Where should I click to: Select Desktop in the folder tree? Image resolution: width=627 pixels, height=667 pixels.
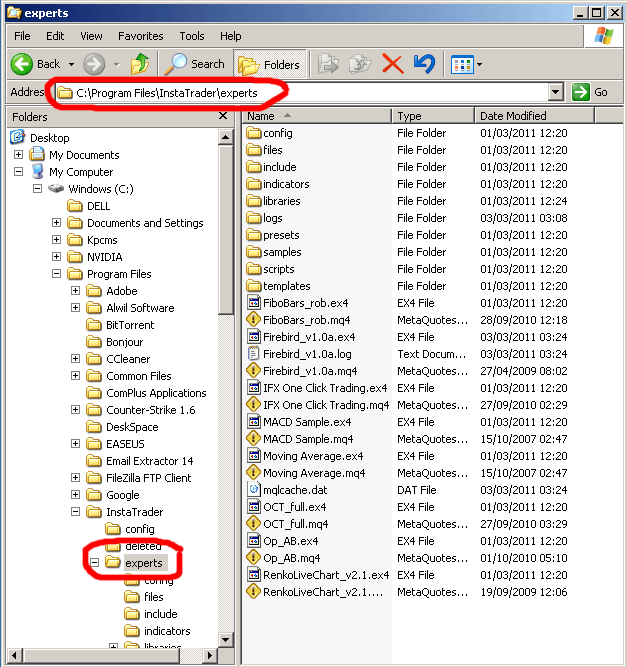pos(49,138)
